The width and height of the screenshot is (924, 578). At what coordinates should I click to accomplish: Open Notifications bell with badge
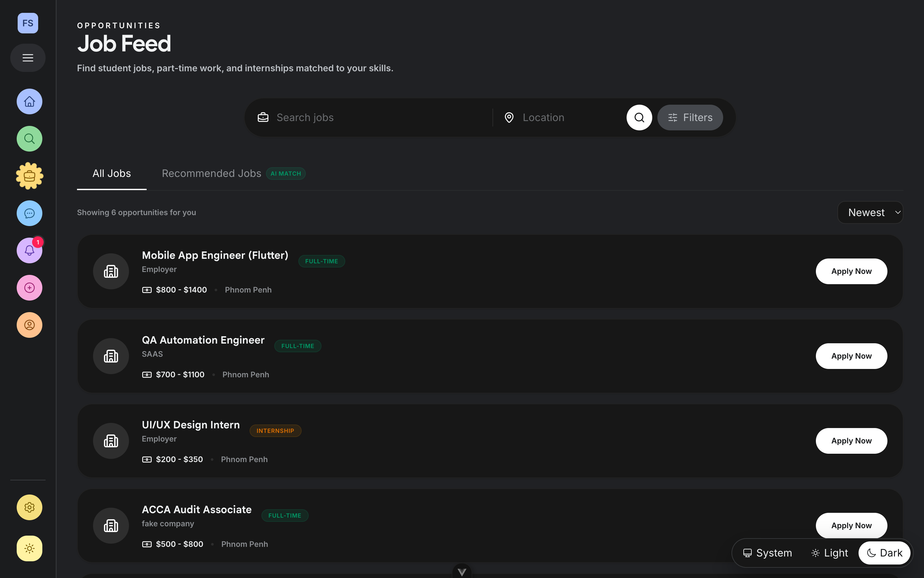(x=30, y=250)
